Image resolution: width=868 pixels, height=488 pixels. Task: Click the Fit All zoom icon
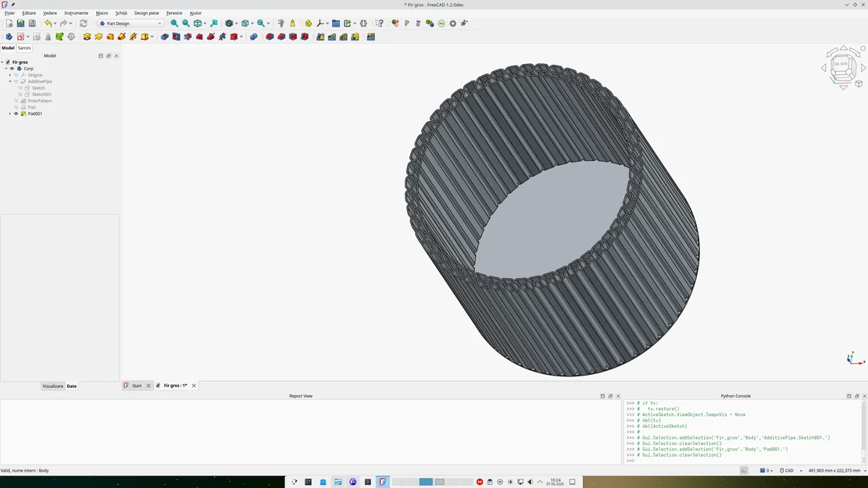click(174, 23)
